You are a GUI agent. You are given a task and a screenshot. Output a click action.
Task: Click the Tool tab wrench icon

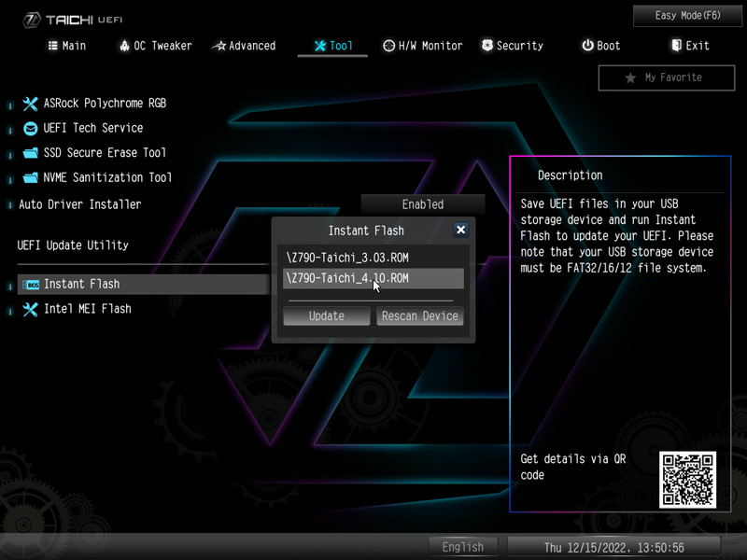click(x=320, y=46)
